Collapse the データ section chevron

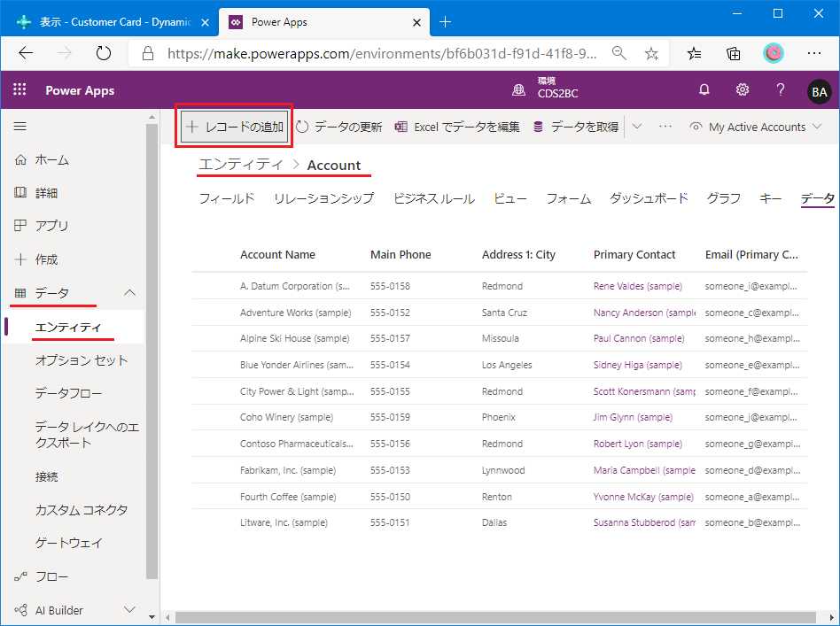pyautogui.click(x=129, y=293)
